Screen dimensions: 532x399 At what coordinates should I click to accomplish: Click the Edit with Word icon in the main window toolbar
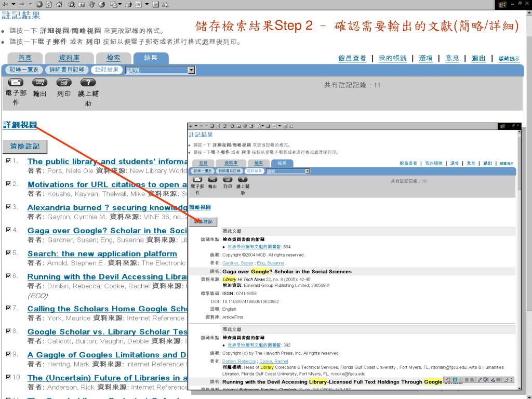138,4
